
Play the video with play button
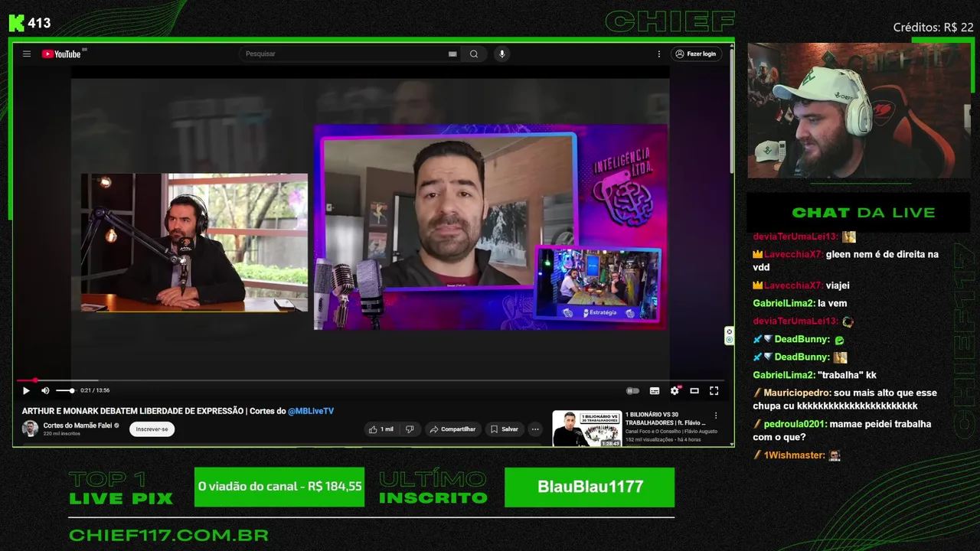26,390
